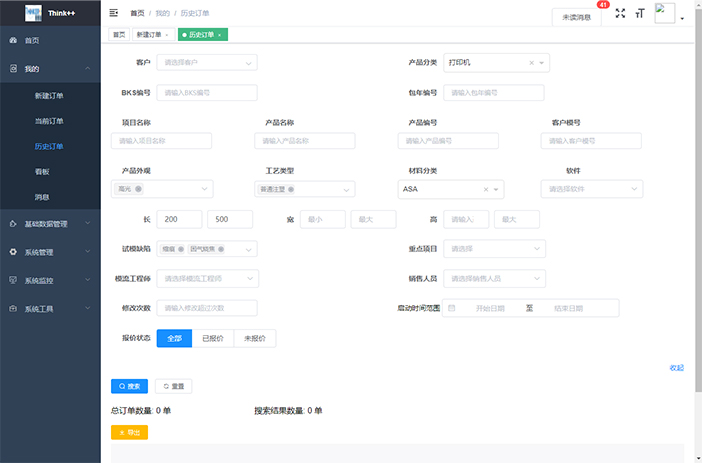Clear the 打印机 product category selection
Viewport: 702px width, 463px height.
click(x=531, y=63)
